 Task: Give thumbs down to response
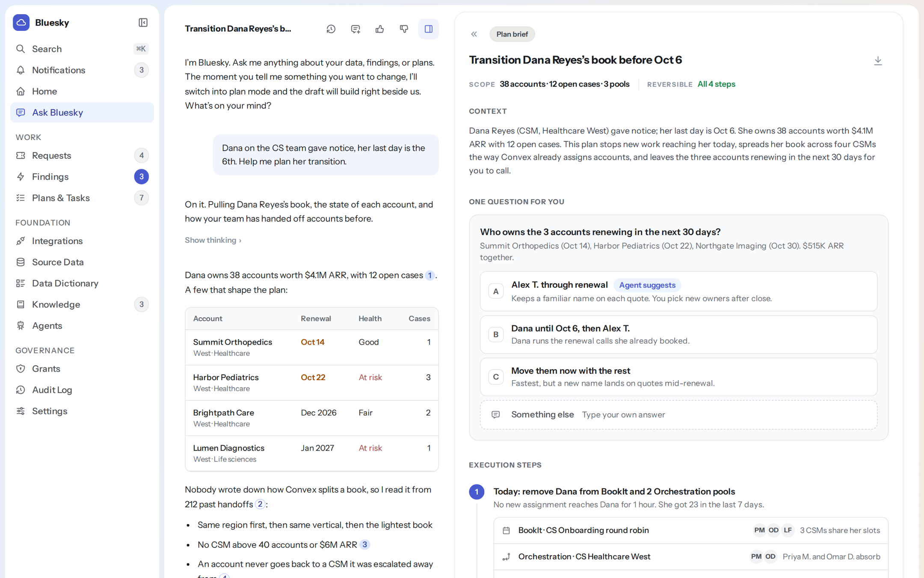[404, 29]
